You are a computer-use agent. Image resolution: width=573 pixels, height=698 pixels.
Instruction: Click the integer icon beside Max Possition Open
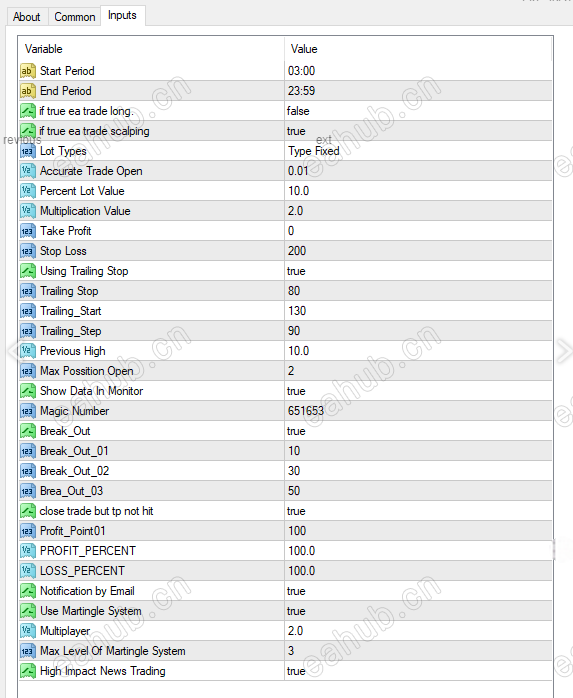point(28,371)
